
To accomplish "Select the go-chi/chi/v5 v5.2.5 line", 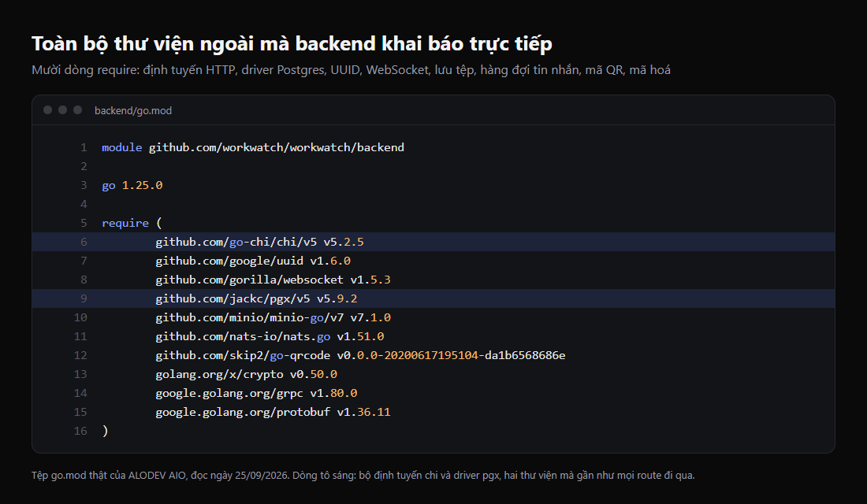I will pos(433,242).
